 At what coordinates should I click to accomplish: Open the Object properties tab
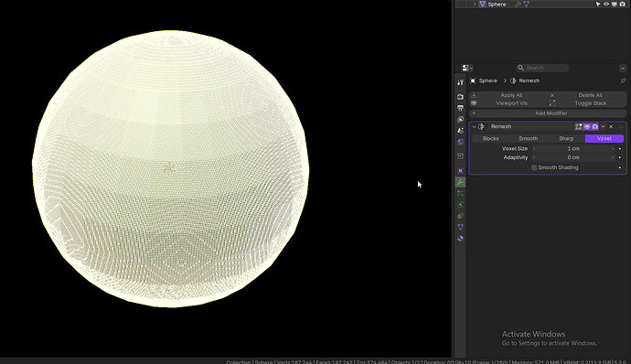click(460, 171)
